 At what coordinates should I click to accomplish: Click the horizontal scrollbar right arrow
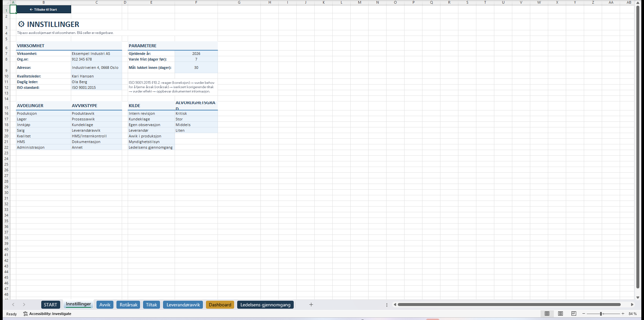point(632,305)
